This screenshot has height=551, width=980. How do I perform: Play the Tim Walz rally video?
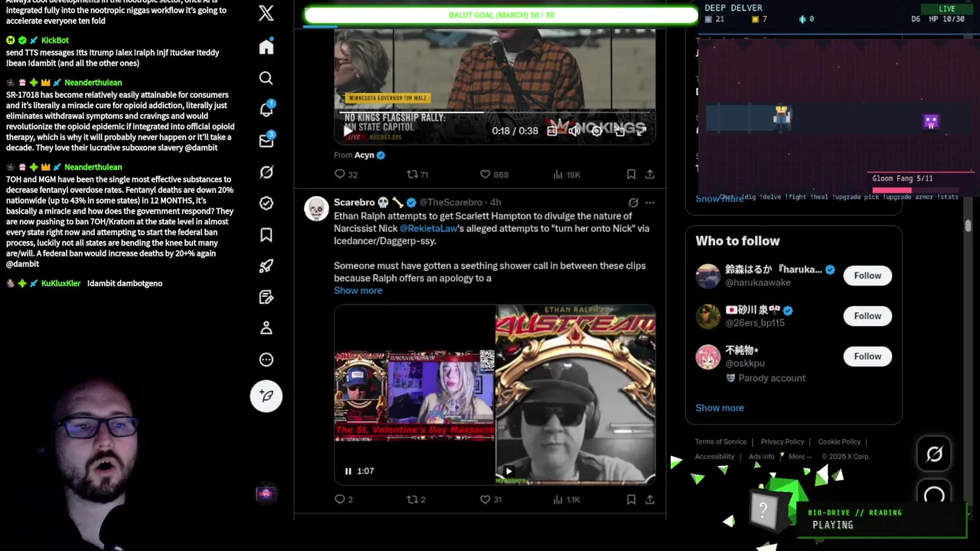pos(348,131)
